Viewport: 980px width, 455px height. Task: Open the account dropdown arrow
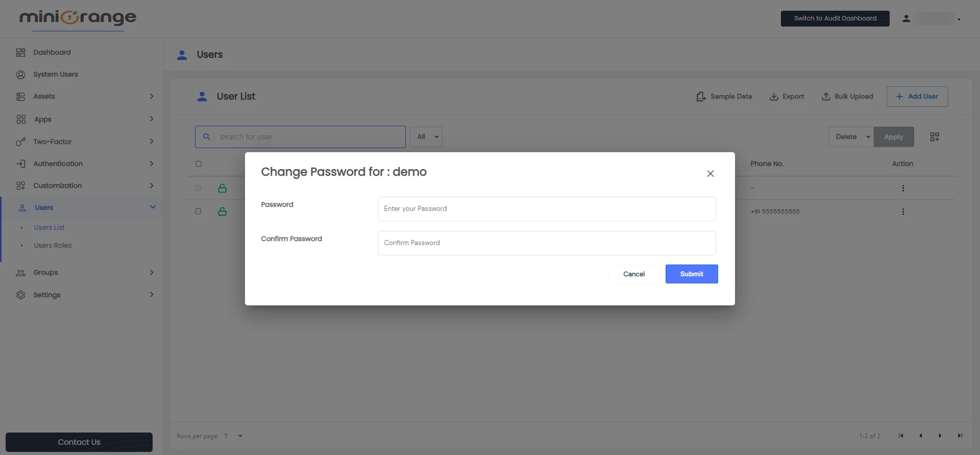pos(959,19)
